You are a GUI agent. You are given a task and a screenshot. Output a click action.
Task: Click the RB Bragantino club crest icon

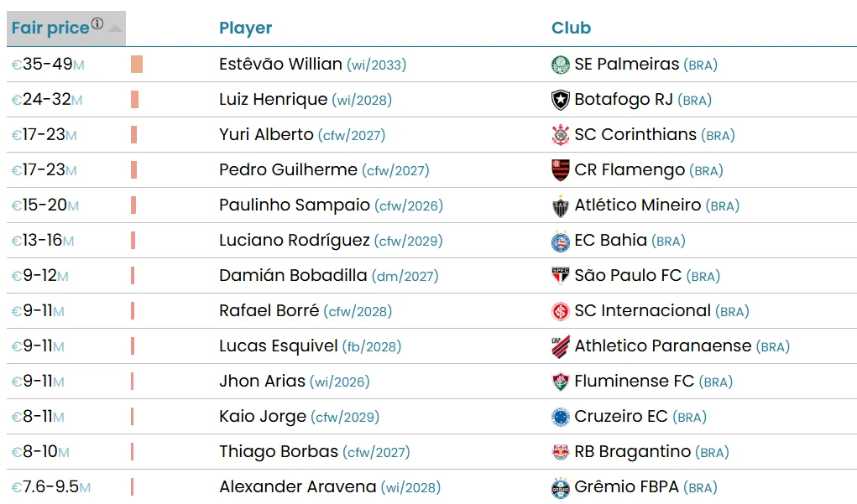tap(560, 452)
